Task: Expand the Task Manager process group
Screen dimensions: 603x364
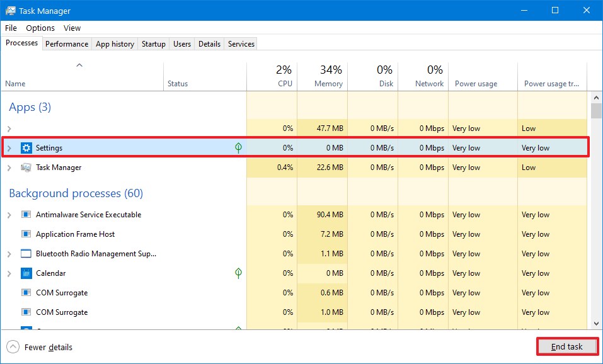Action: click(x=9, y=168)
